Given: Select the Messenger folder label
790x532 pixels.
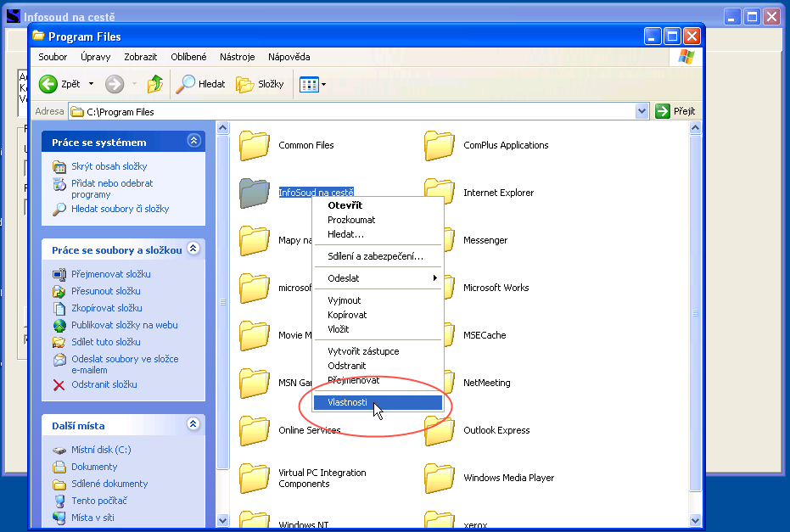Looking at the screenshot, I should point(485,240).
